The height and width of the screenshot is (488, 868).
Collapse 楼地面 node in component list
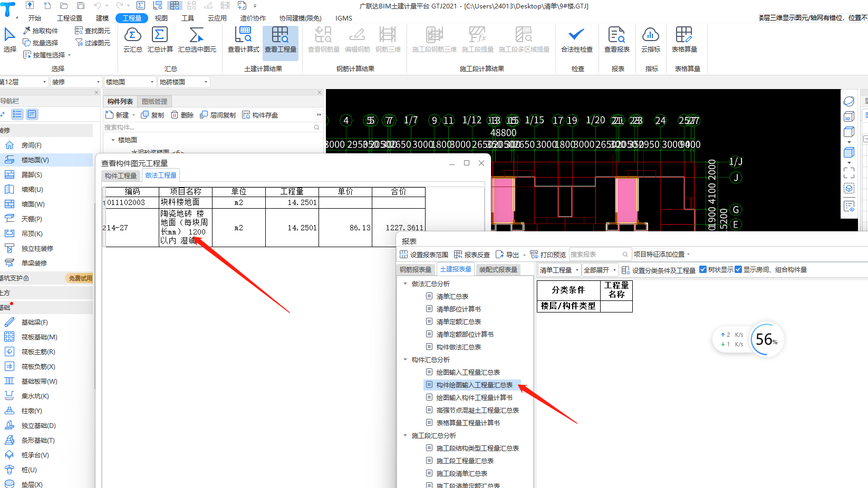113,140
